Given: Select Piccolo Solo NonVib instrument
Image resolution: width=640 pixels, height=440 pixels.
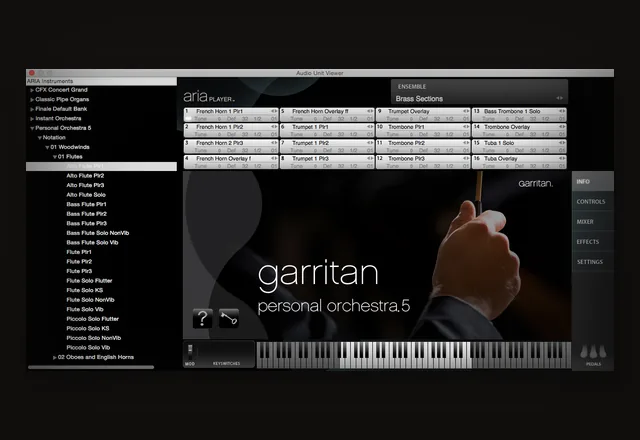Looking at the screenshot, I should [94, 338].
